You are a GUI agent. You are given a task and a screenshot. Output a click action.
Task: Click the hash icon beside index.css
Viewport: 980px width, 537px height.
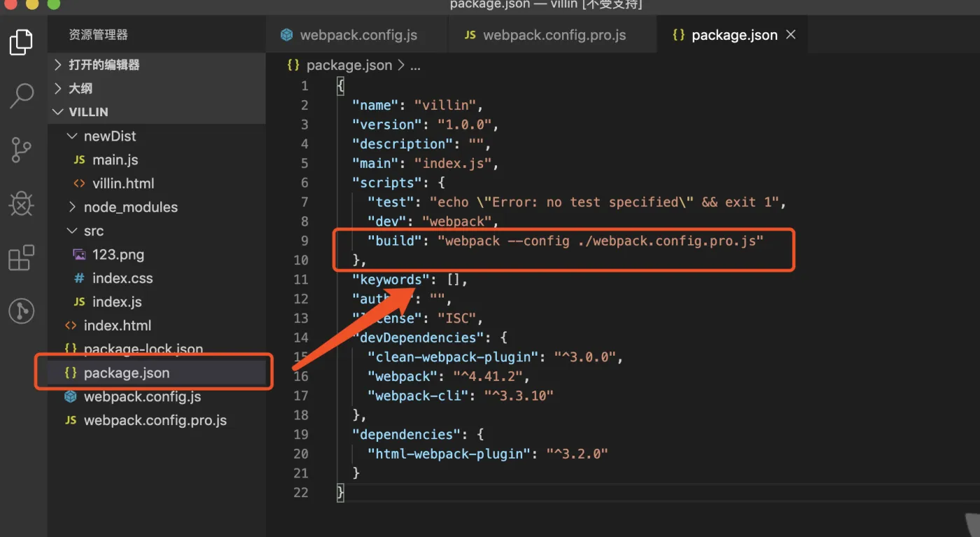coord(79,279)
